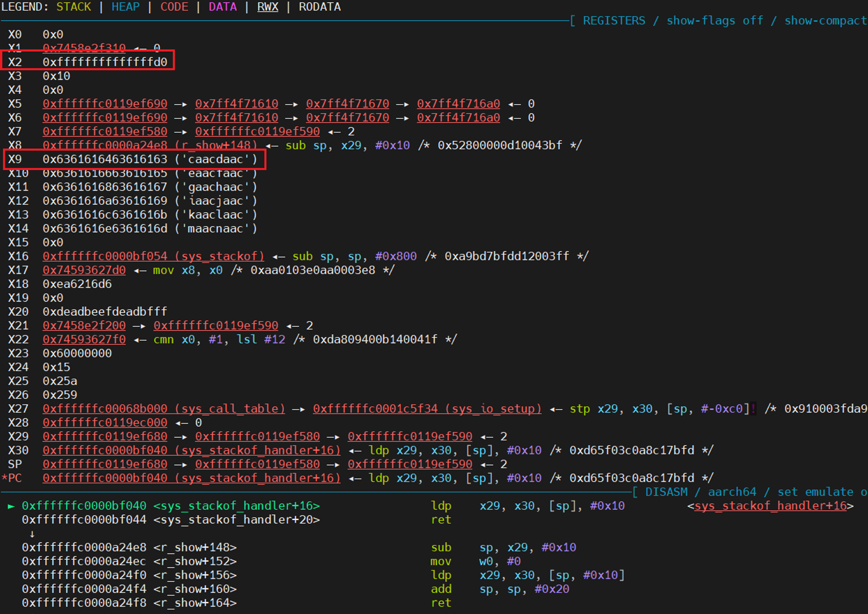Click the sys_io_setup address link
This screenshot has width=868, height=614.
pos(427,409)
